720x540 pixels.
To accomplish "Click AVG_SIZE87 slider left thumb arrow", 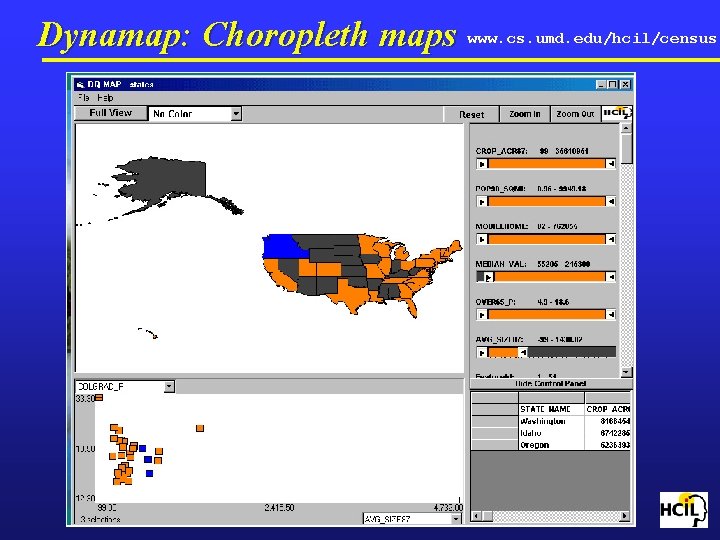I will pos(482,353).
